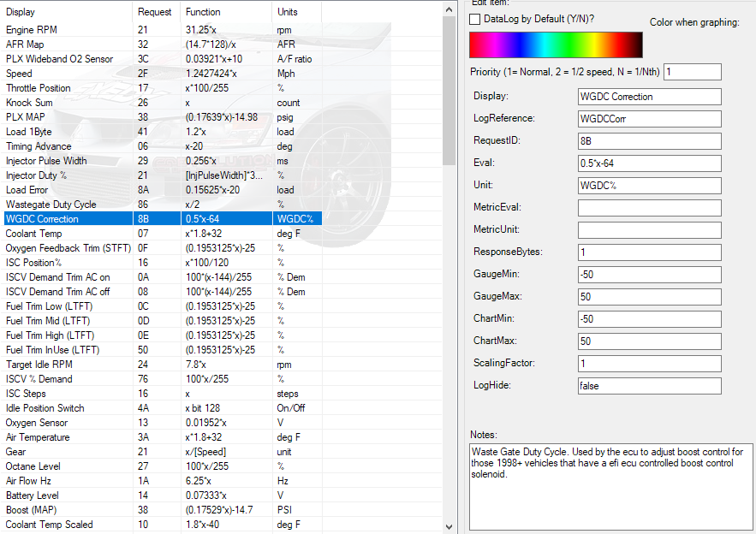Click the Display text field
This screenshot has height=534, width=756.
point(649,97)
